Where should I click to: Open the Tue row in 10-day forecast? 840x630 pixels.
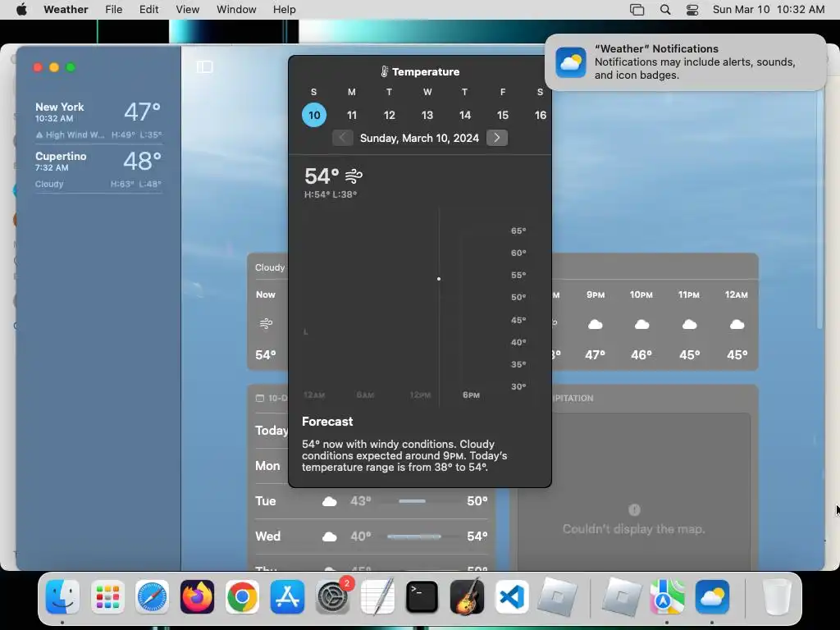click(x=372, y=501)
